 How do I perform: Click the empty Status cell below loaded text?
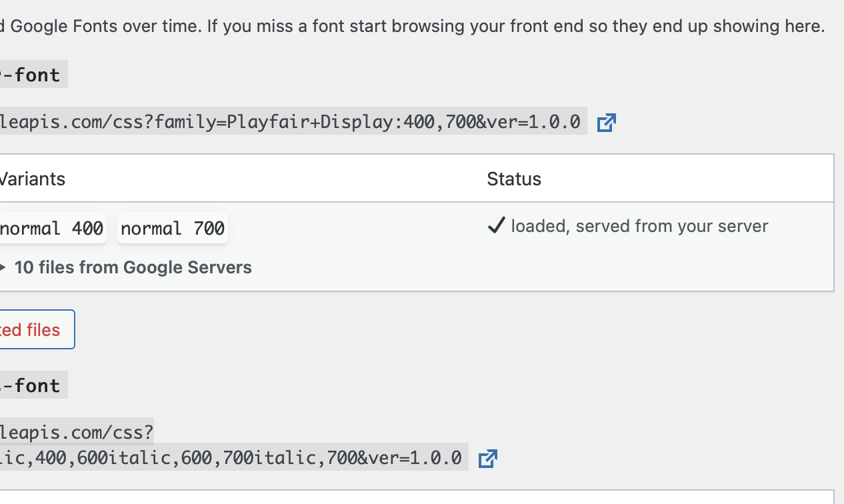660,267
